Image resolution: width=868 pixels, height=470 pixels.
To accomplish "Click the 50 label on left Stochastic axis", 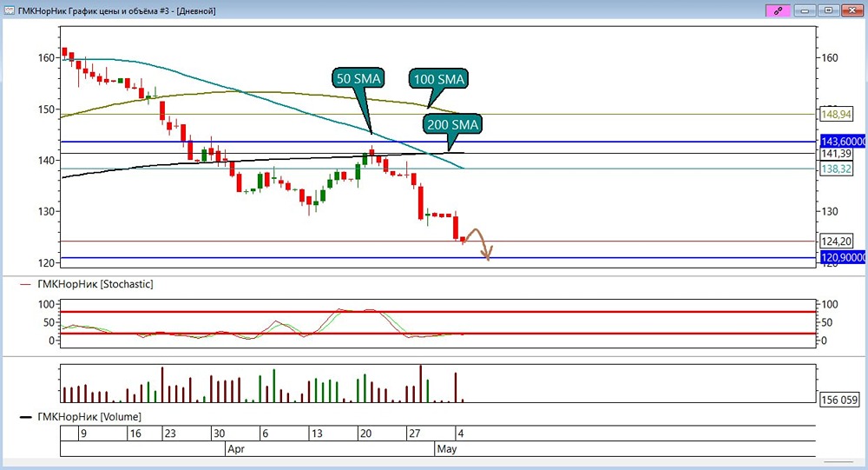I will coord(49,322).
